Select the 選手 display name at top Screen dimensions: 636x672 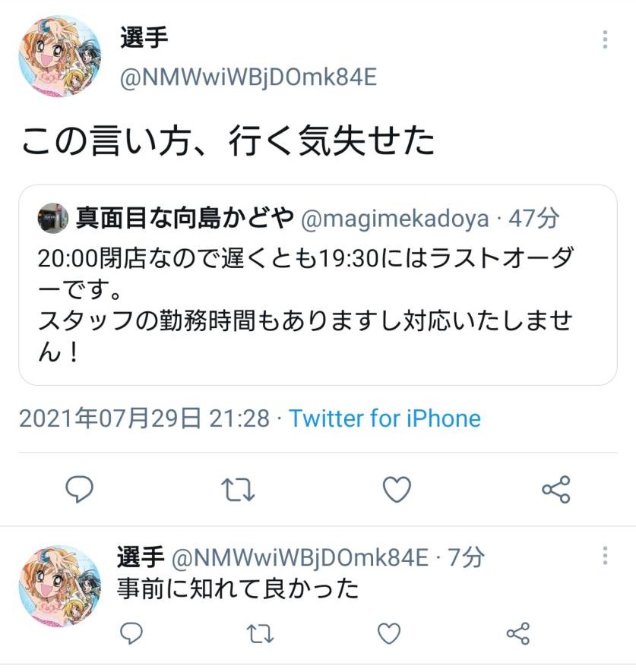point(144,38)
